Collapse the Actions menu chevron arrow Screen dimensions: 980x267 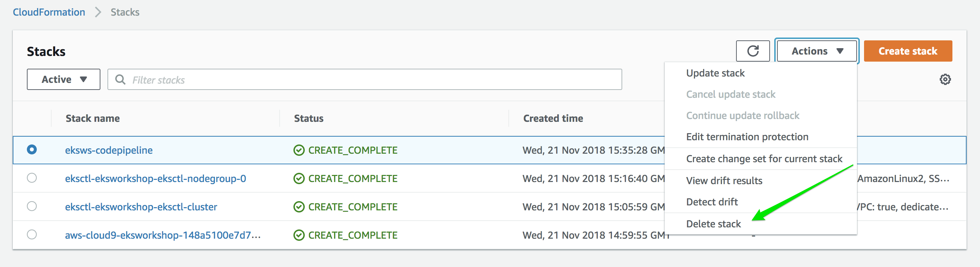840,51
